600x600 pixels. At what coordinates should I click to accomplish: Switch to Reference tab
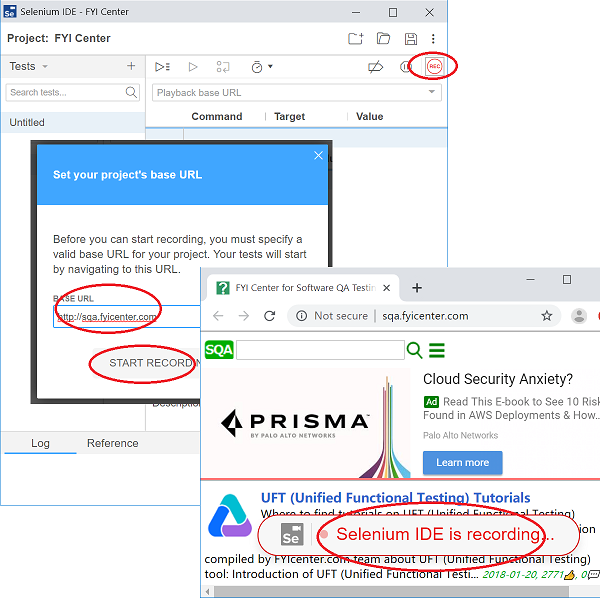[x=112, y=443]
